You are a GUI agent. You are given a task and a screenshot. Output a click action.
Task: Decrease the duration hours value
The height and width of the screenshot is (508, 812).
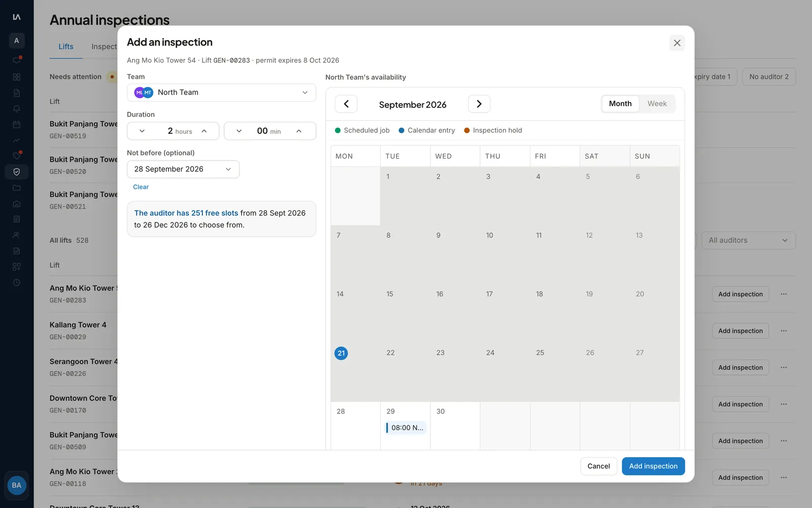142,131
